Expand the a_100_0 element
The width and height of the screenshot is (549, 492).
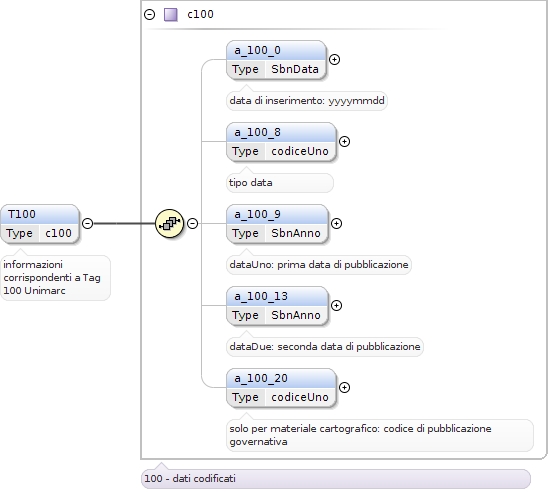334,60
